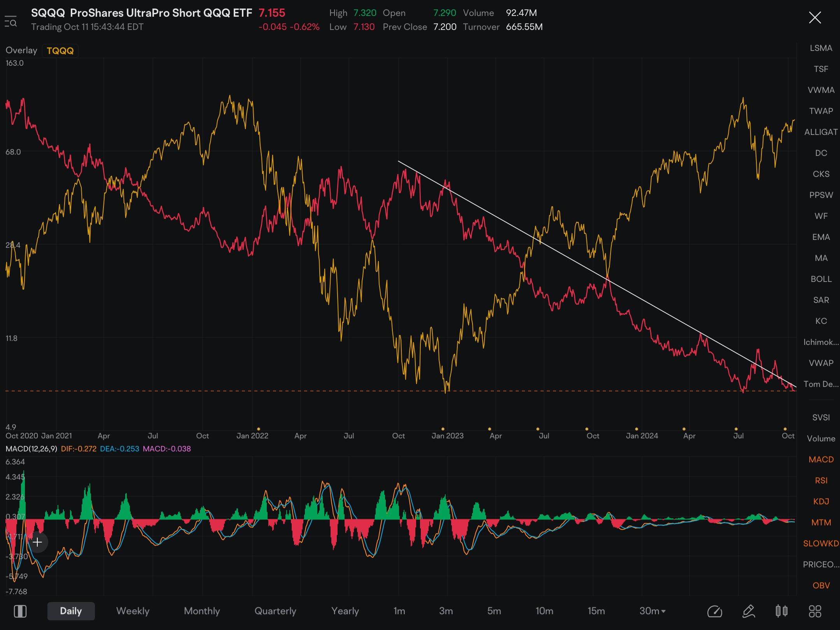Image resolution: width=840 pixels, height=630 pixels.
Task: Toggle the DC indicator
Action: coord(821,153)
